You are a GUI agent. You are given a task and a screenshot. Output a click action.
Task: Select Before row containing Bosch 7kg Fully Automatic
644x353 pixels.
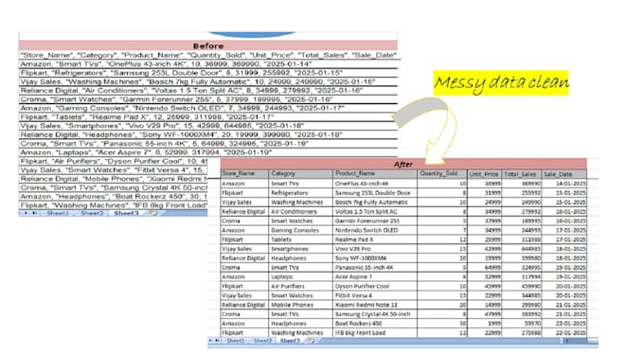click(208, 81)
